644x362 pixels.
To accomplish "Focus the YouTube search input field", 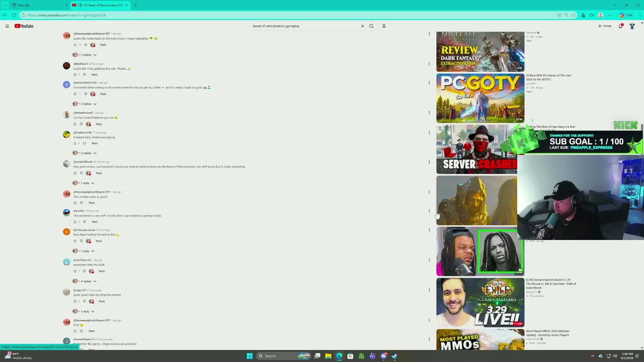I will [x=305, y=26].
